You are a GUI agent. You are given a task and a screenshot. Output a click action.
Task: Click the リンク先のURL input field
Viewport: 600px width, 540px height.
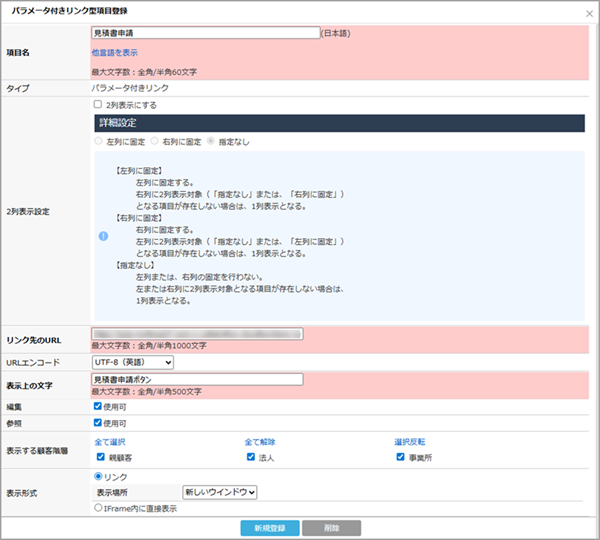197,334
